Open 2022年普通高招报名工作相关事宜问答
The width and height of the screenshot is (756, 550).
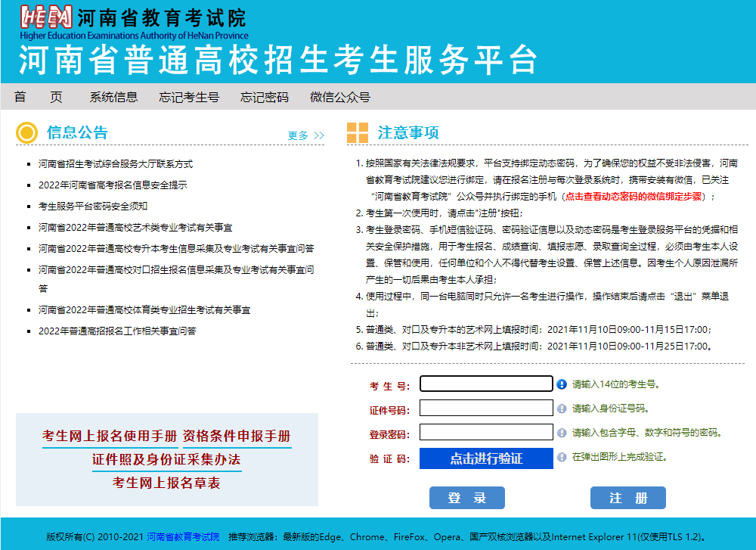pyautogui.click(x=117, y=331)
